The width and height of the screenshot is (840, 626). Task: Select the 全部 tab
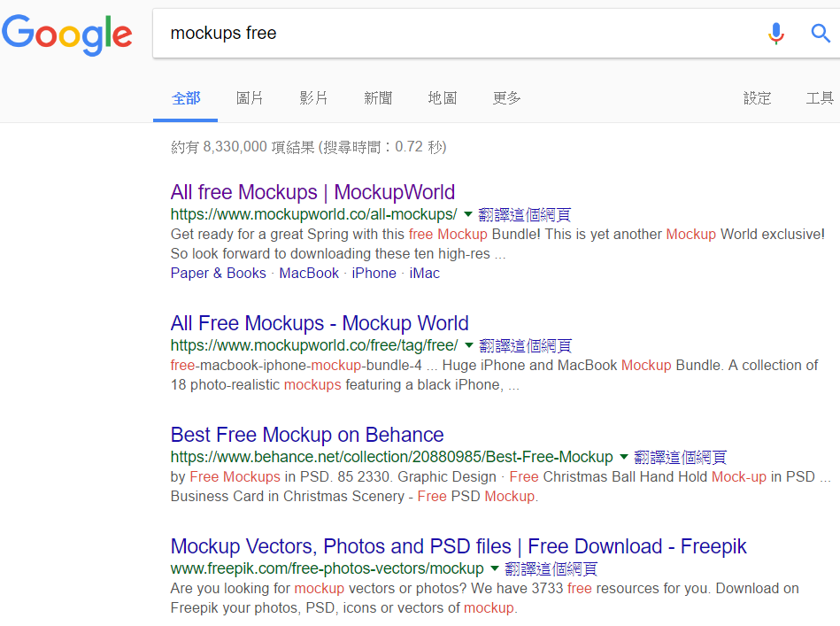tap(185, 98)
